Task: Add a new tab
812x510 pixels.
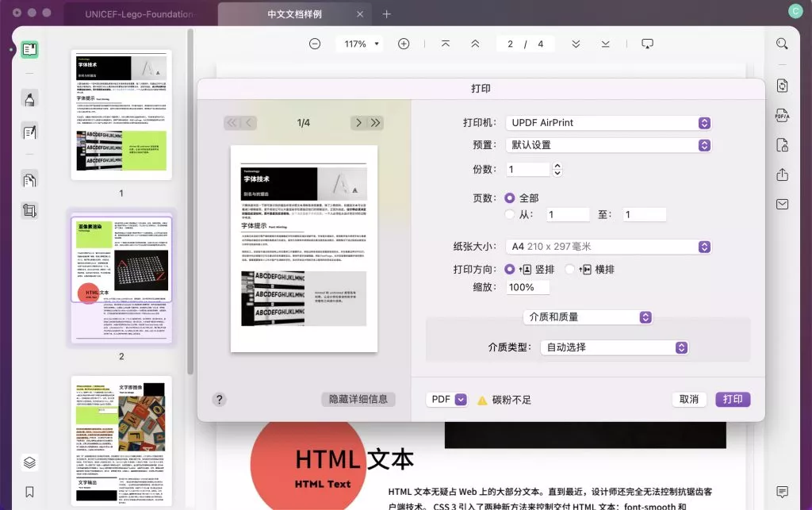Action: coord(387,14)
